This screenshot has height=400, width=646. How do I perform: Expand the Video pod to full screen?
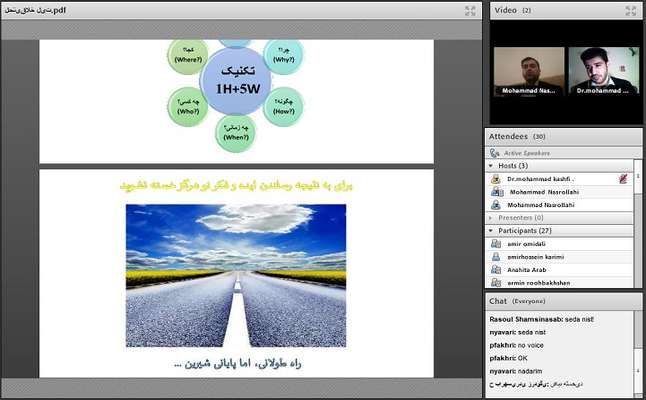[630, 11]
